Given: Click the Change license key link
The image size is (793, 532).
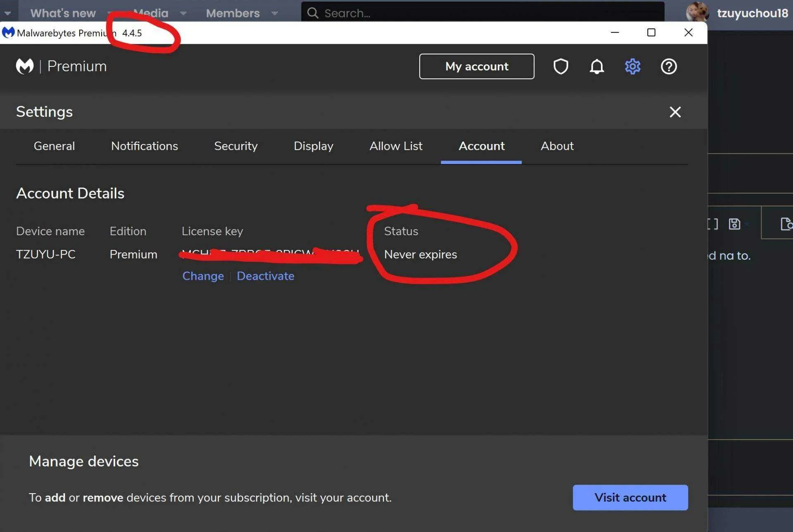Looking at the screenshot, I should click(x=203, y=276).
